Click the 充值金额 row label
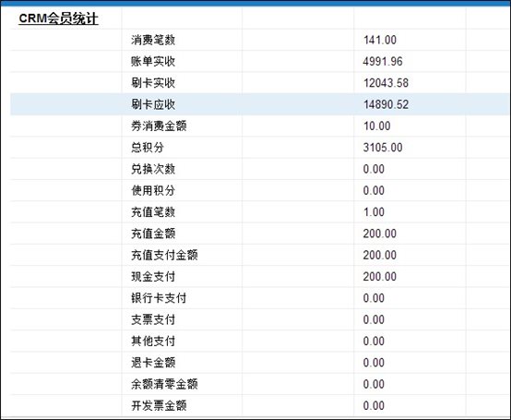This screenshot has height=420, width=511. [x=153, y=234]
